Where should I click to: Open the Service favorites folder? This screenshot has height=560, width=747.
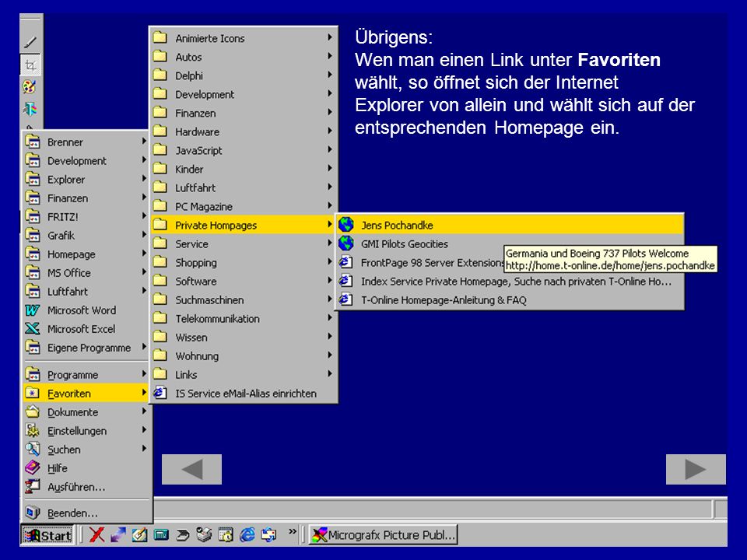click(243, 243)
